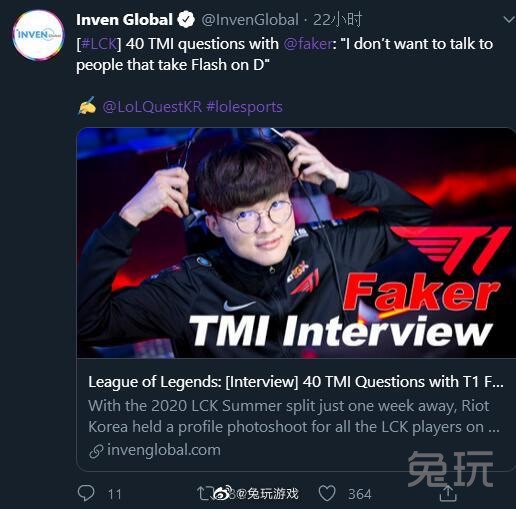Click the article description about LCK Summer split
Viewport: 516px width, 509px height.
pyautogui.click(x=294, y=417)
